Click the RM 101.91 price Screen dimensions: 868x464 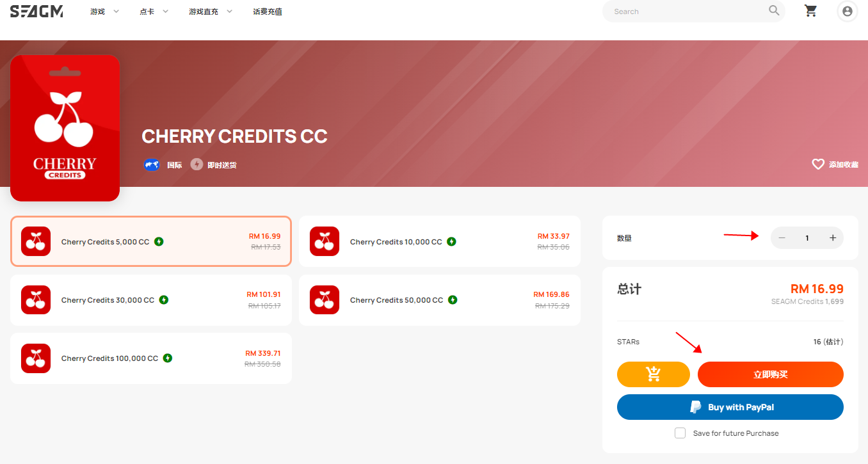[264, 295]
